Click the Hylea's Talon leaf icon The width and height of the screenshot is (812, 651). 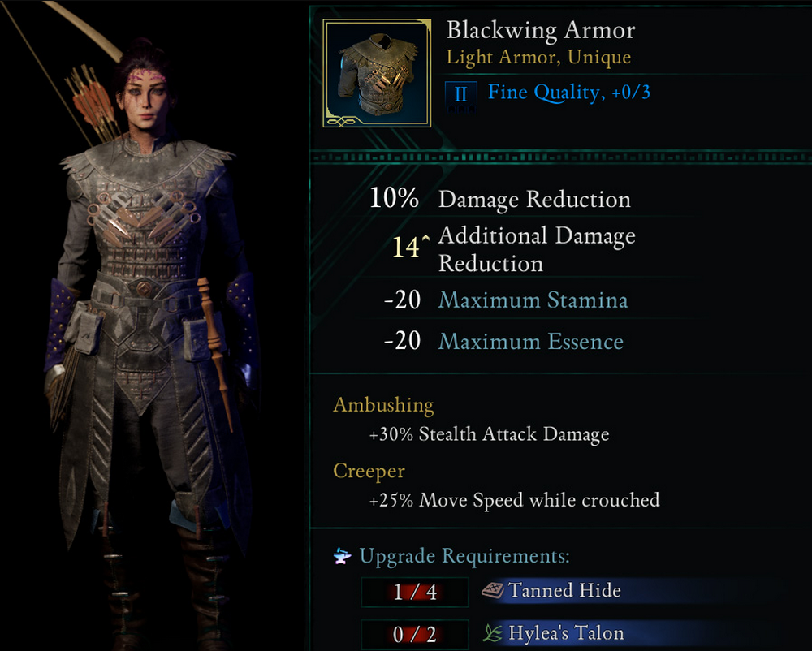493,633
